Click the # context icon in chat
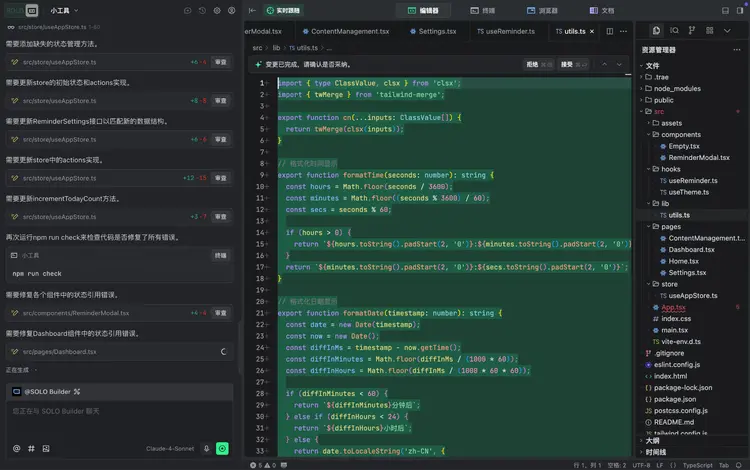 [x=30, y=449]
